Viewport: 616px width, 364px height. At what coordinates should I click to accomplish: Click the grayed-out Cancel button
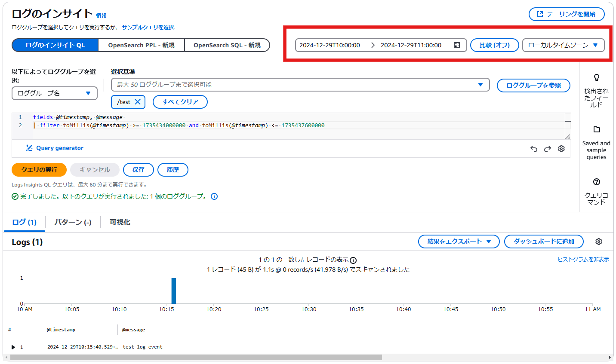95,170
